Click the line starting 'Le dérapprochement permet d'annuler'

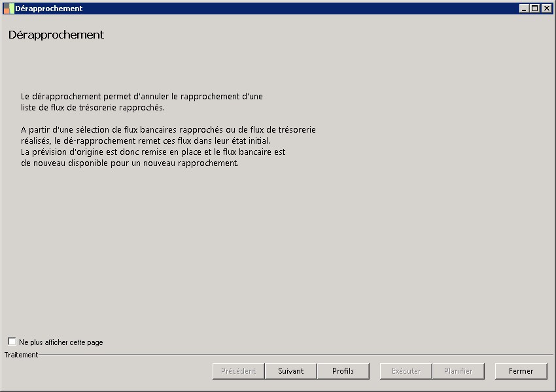point(142,96)
